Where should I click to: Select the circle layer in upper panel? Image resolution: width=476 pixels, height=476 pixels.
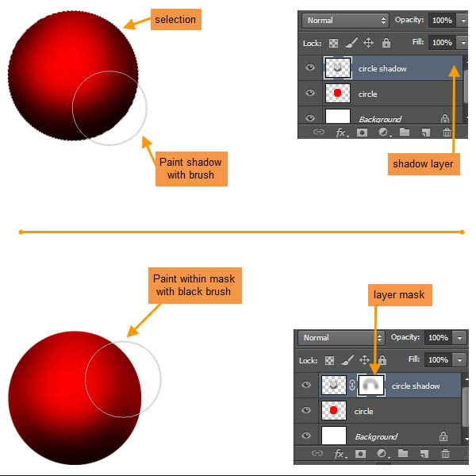coord(369,94)
